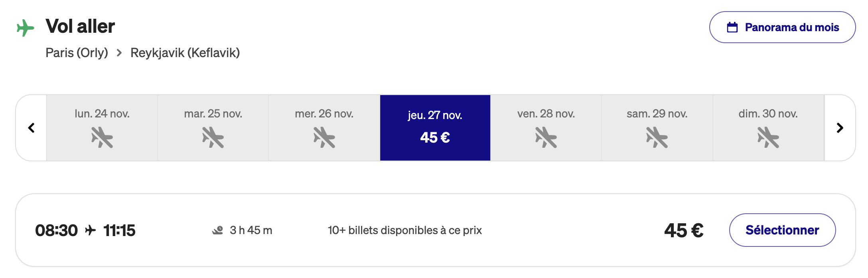This screenshot has height=278, width=868.
Task: Select the mer. 26 nov. date tab
Action: point(324,128)
